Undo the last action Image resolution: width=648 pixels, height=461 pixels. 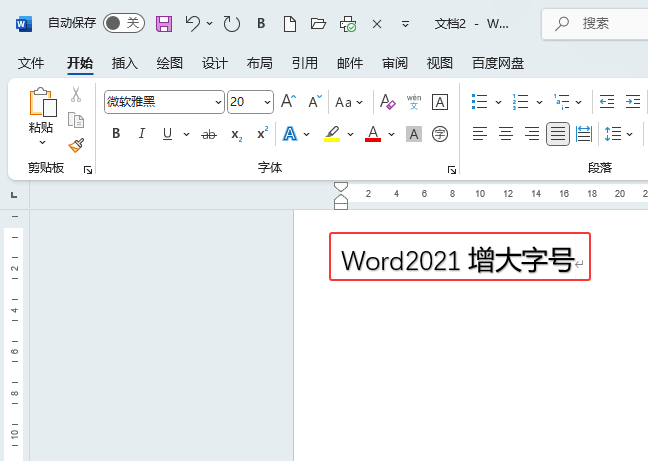point(193,24)
